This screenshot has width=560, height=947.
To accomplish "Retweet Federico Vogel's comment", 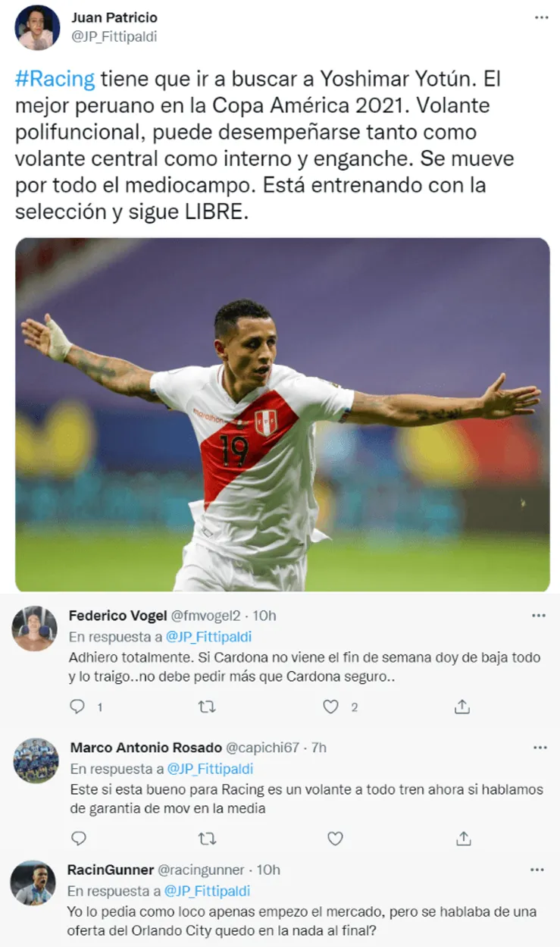I will point(206,707).
